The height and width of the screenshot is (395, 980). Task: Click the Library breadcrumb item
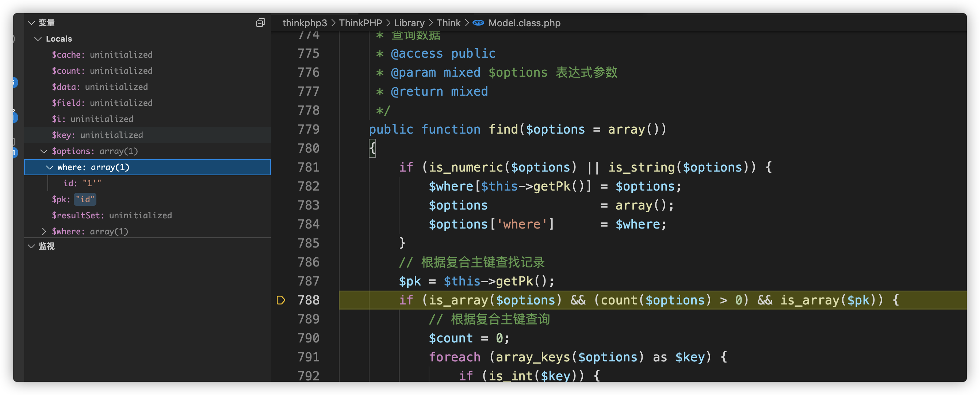pyautogui.click(x=409, y=23)
